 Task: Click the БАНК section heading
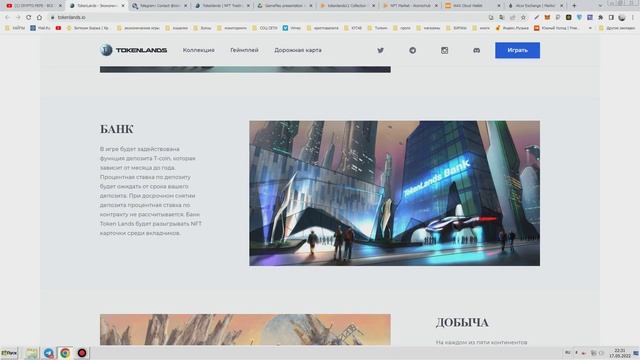click(117, 129)
